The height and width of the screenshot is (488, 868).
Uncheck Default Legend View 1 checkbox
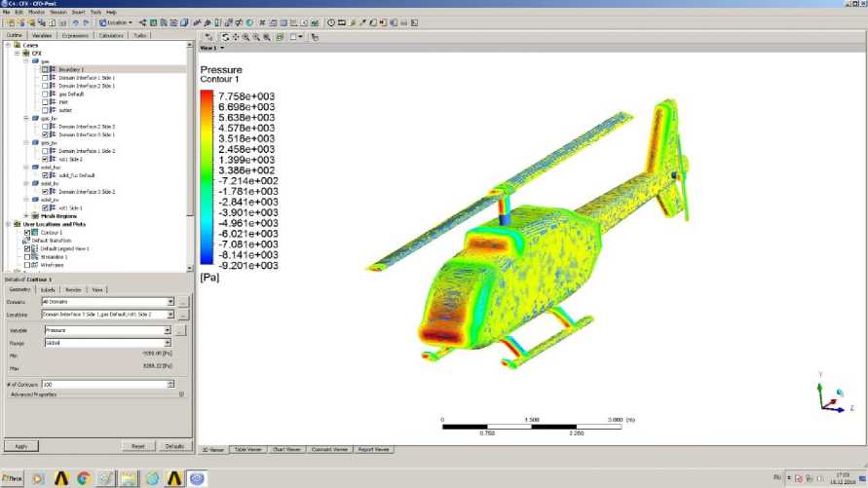point(27,249)
